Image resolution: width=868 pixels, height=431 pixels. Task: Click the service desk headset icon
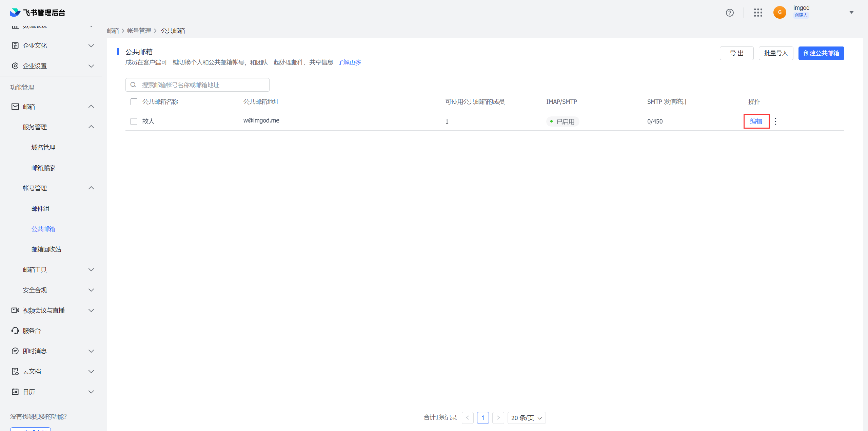15,331
